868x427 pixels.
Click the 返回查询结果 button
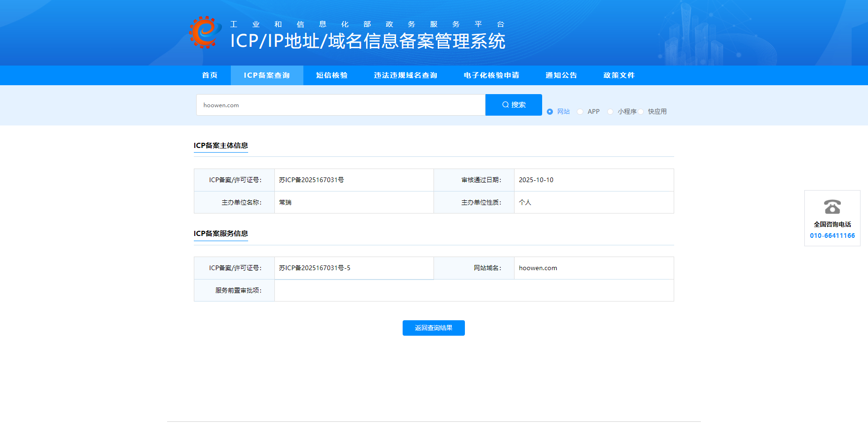pyautogui.click(x=434, y=328)
